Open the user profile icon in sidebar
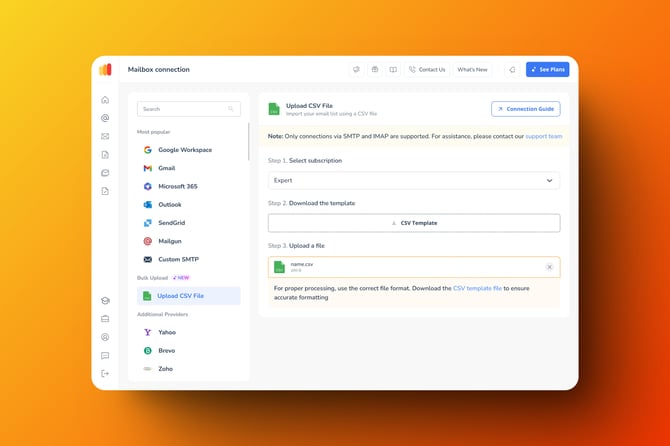The width and height of the screenshot is (670, 446). [105, 337]
